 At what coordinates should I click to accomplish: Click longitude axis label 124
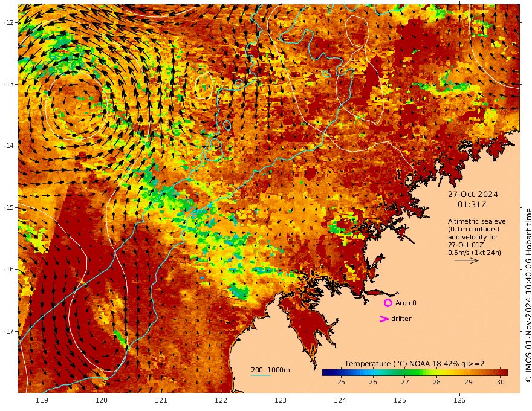pos(340,400)
